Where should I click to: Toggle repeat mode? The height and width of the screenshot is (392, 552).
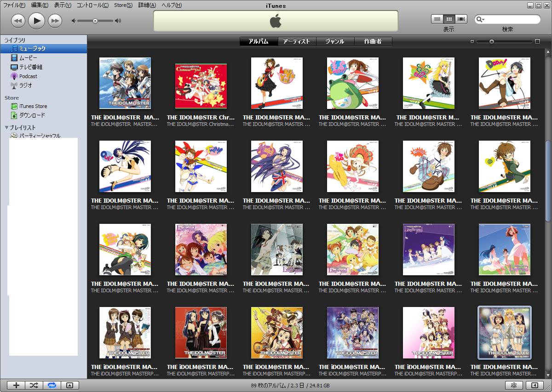tap(52, 386)
